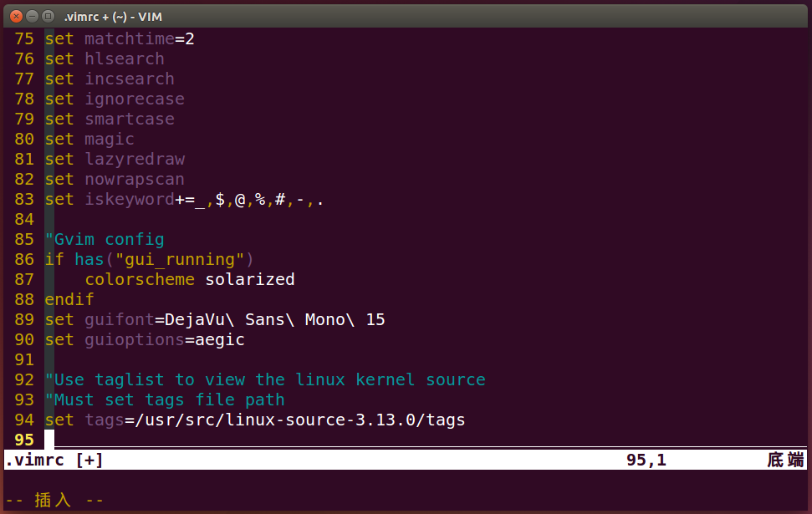Viewport: 812px width, 514px height.
Task: Click '底端' indicator in status line
Action: point(785,461)
